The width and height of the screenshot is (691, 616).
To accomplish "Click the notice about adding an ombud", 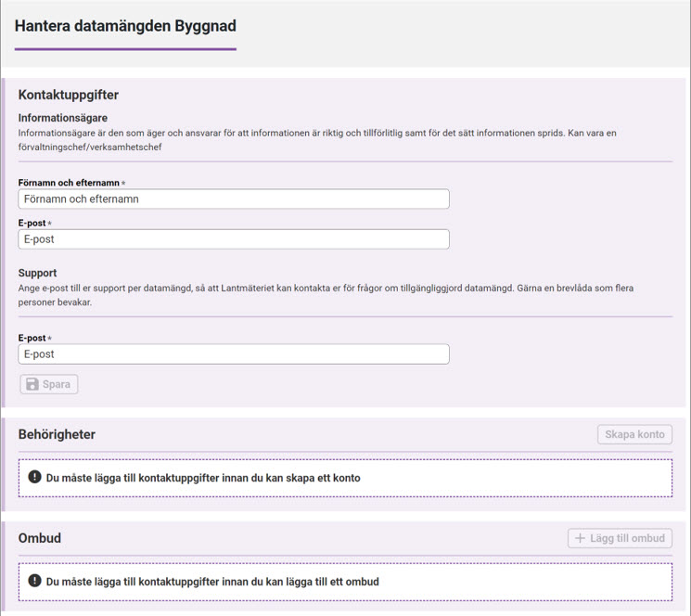I will (x=345, y=582).
